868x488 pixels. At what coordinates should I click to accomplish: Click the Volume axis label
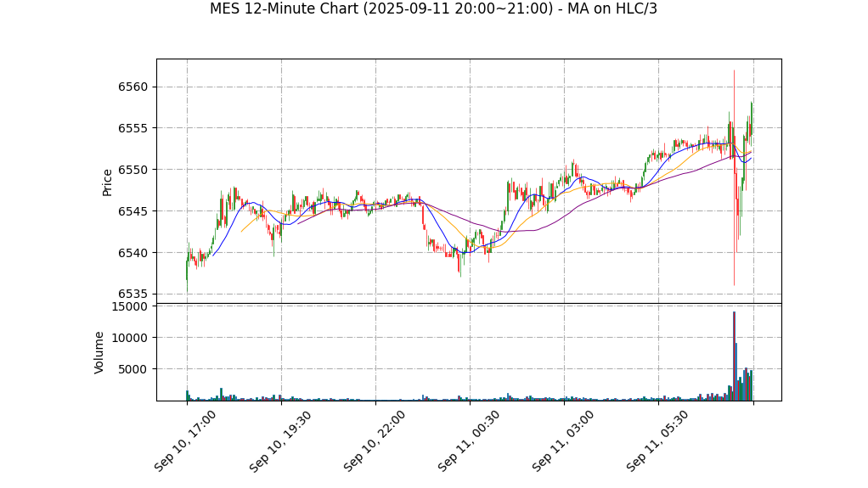(x=99, y=352)
